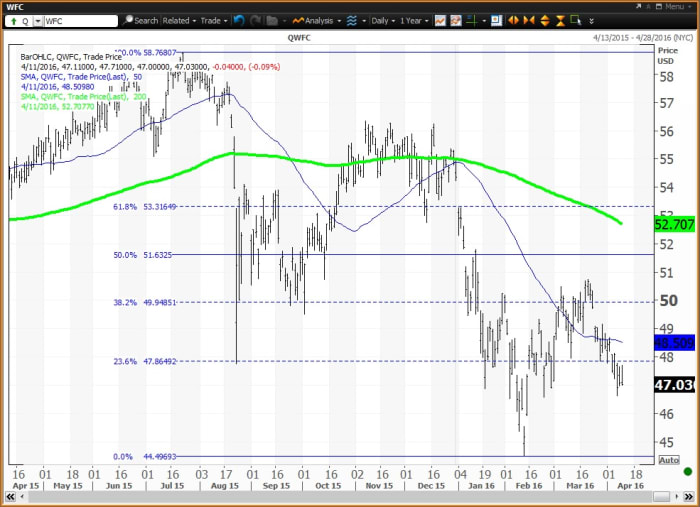Open the Related menu
Screen dimensions: 700x507
click(x=179, y=21)
